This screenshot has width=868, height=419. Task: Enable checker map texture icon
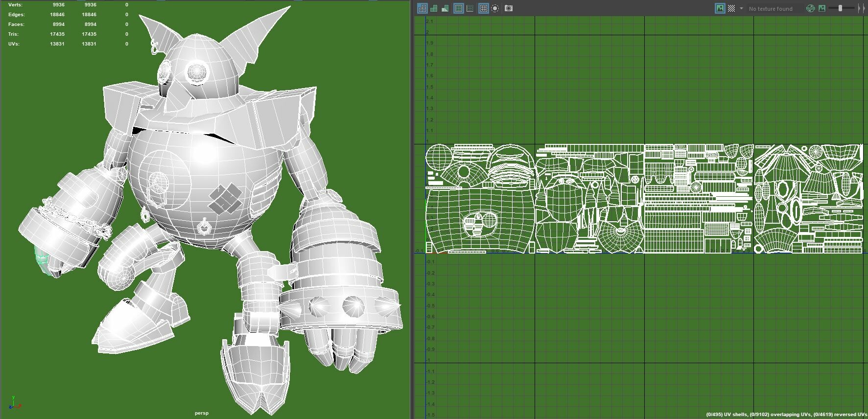[x=731, y=8]
